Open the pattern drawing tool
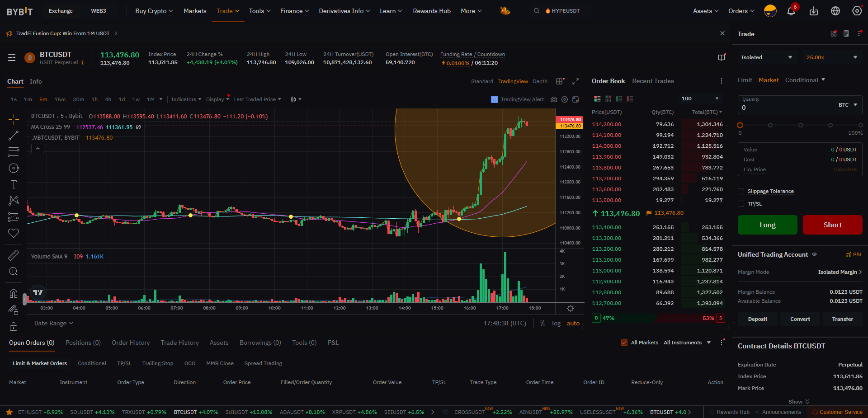This screenshot has width=868, height=418. (14, 201)
